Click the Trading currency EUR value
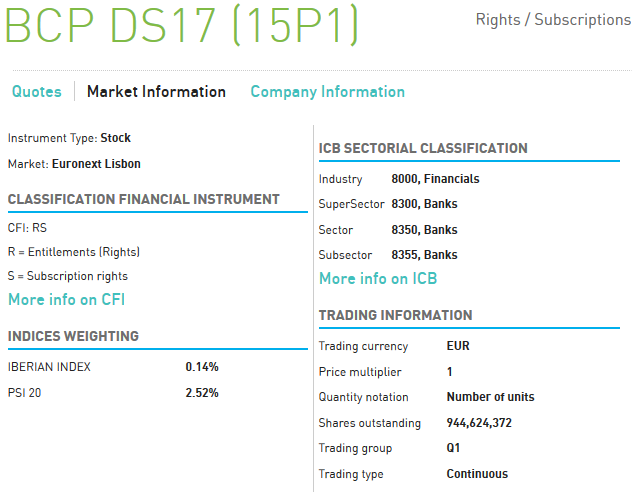The width and height of the screenshot is (637, 492). (457, 346)
